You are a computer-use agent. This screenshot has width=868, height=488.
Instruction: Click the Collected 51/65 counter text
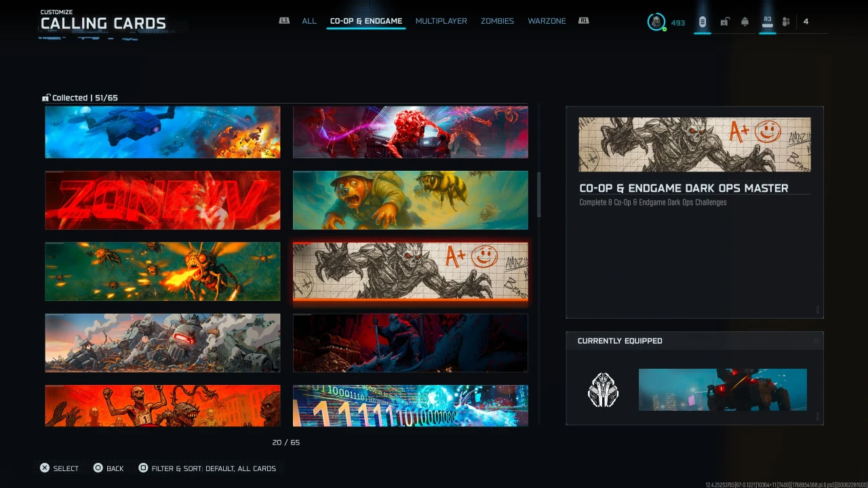(x=85, y=98)
